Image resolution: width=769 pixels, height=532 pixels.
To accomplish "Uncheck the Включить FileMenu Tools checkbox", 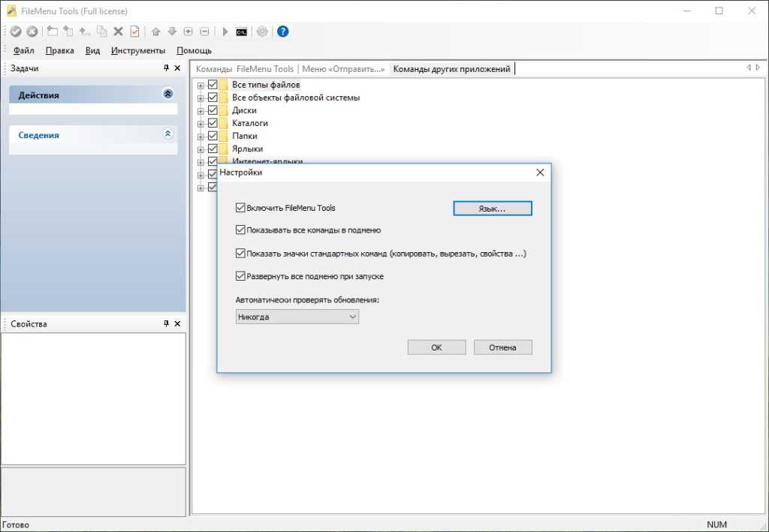I will click(240, 208).
